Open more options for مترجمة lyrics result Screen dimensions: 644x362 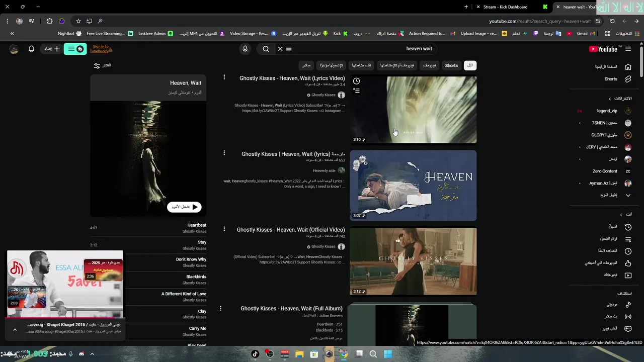click(x=224, y=153)
